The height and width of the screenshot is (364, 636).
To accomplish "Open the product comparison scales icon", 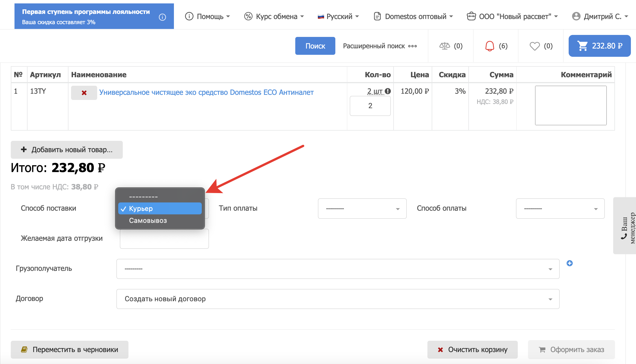I will (444, 46).
